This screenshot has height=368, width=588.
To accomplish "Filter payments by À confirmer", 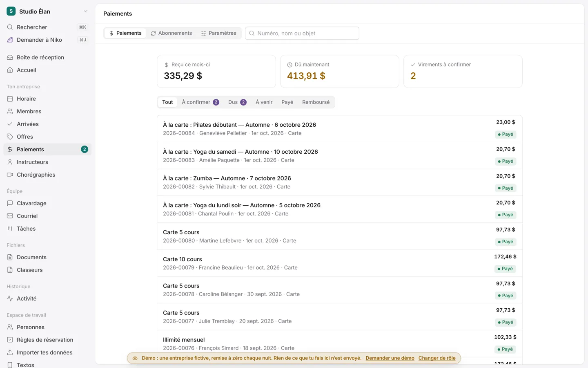I will click(200, 102).
